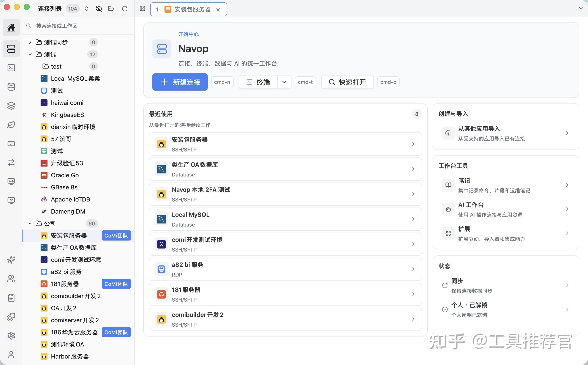The image size is (588, 365).
Task: Open the 终端 dropdown arrow
Action: (x=284, y=82)
